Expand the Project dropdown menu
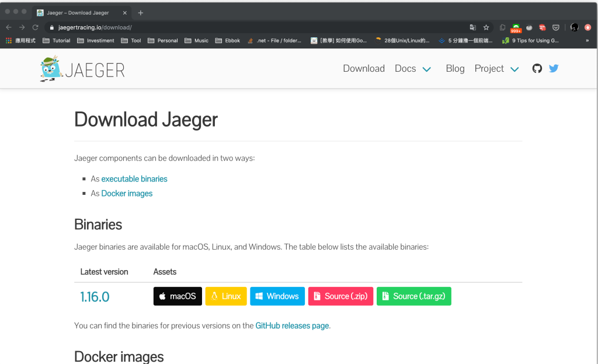Screen dimensions: 598x364 coord(496,68)
